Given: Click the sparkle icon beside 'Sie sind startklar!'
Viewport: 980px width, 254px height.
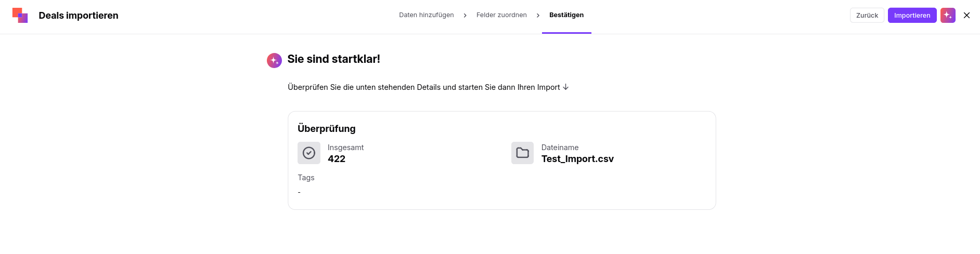Looking at the screenshot, I should coord(274,60).
